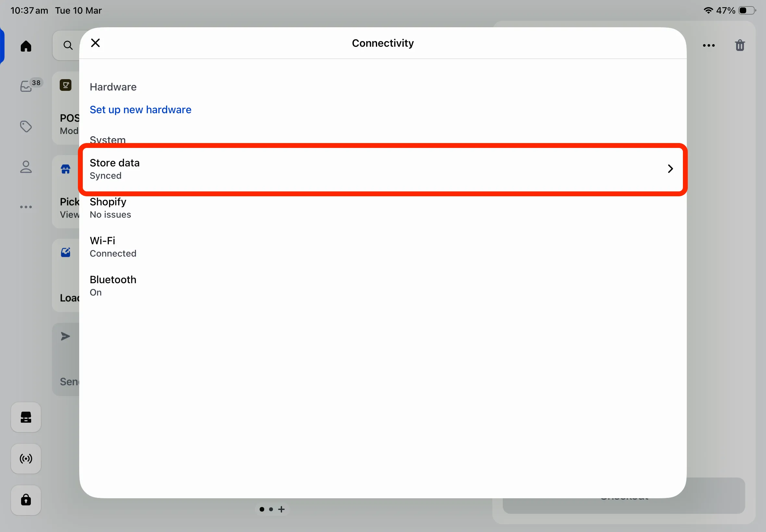Viewport: 766px width, 532px height.
Task: Select the Wi-Fi Connected row
Action: 382,247
